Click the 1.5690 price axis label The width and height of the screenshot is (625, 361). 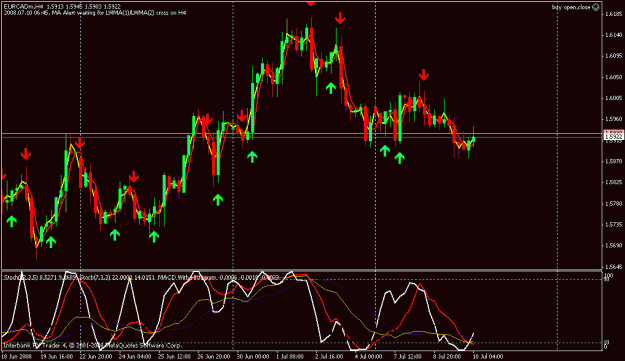613,245
